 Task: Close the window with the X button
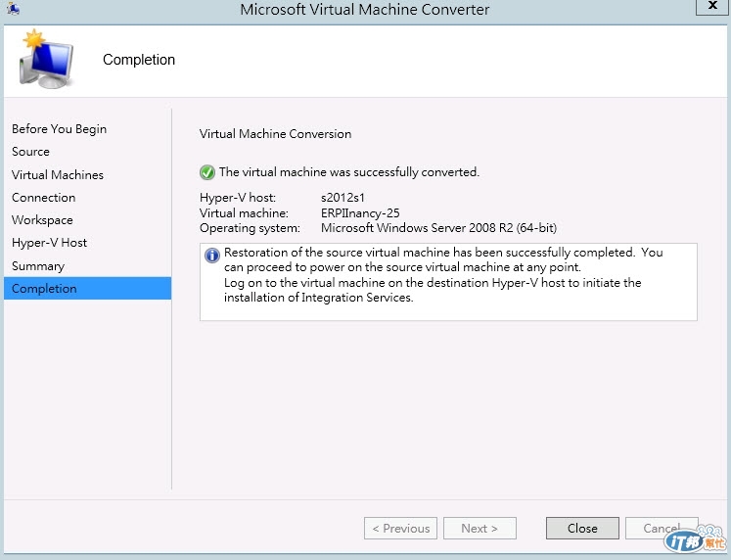[x=711, y=6]
